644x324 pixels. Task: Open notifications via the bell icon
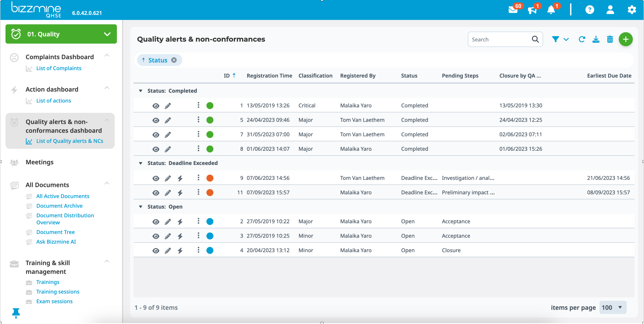(551, 10)
